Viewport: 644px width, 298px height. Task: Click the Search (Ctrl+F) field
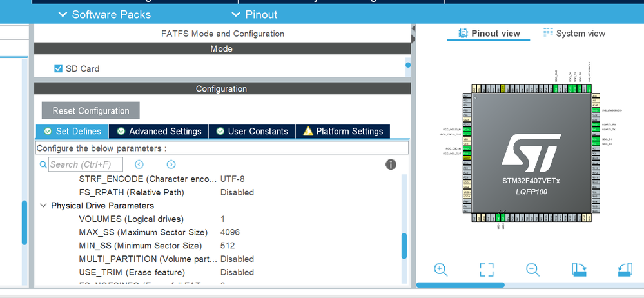86,164
